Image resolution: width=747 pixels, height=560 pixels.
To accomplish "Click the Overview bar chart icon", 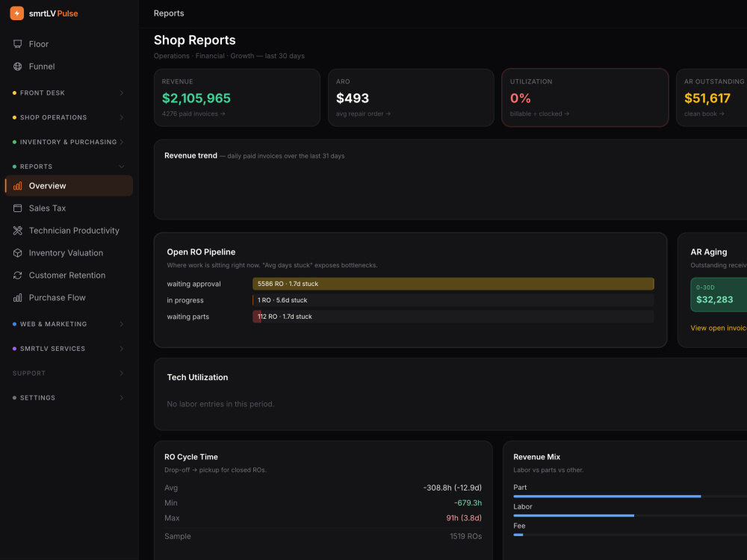I will [x=18, y=186].
